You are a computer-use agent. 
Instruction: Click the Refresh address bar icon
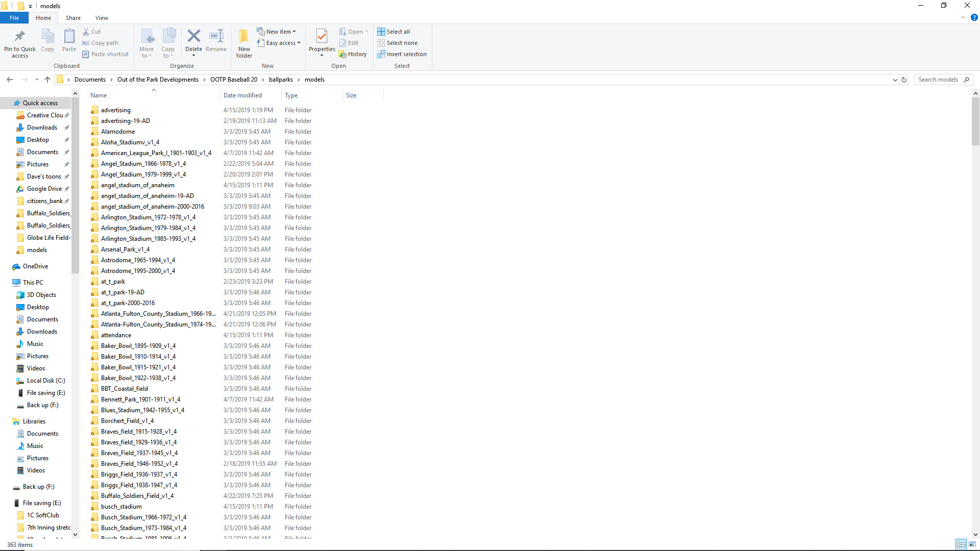[x=904, y=80]
